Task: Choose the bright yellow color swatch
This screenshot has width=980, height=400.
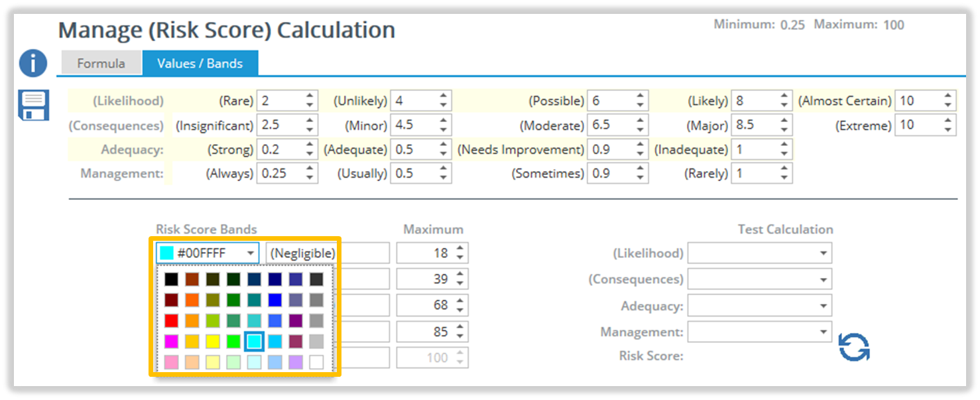Action: pyautogui.click(x=213, y=342)
